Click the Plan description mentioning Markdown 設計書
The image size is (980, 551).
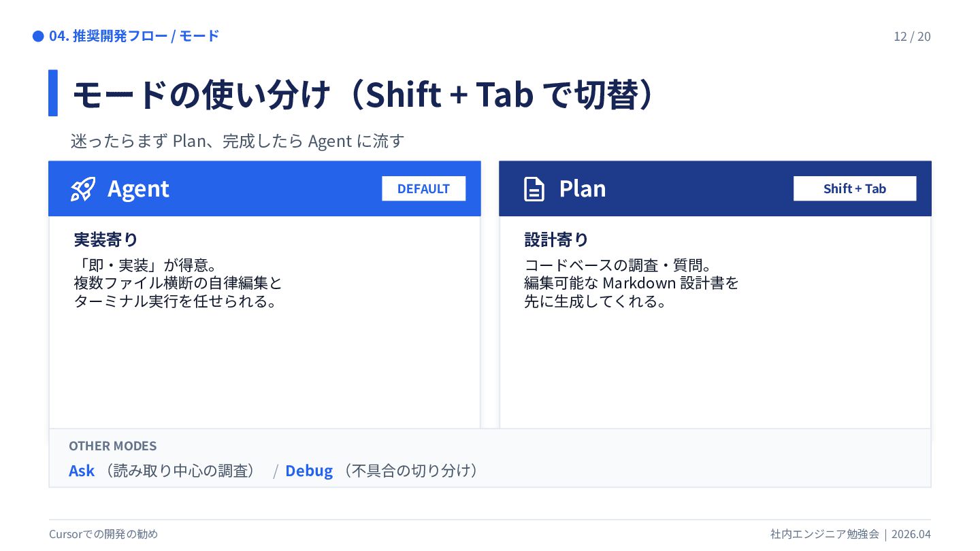click(631, 283)
